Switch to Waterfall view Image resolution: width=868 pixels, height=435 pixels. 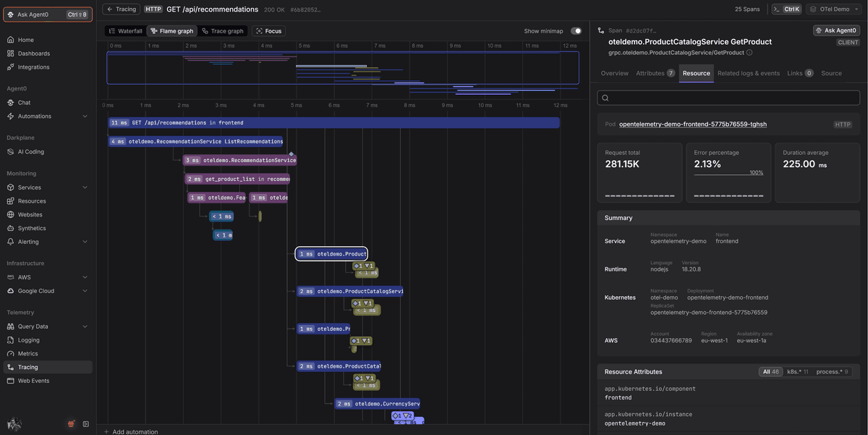[x=125, y=31]
